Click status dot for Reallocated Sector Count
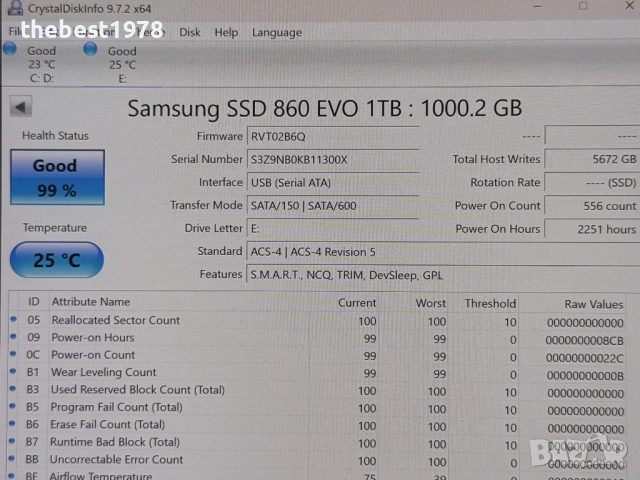 pyautogui.click(x=13, y=319)
